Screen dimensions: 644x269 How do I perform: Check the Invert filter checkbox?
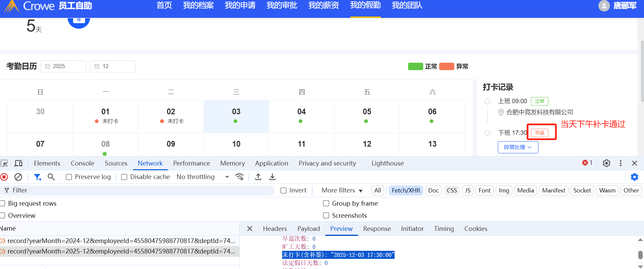pyautogui.click(x=284, y=190)
